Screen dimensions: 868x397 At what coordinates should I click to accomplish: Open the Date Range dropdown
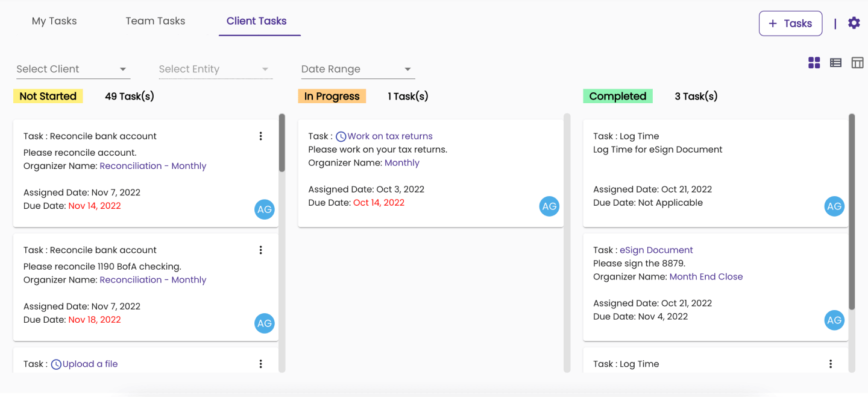(x=357, y=69)
